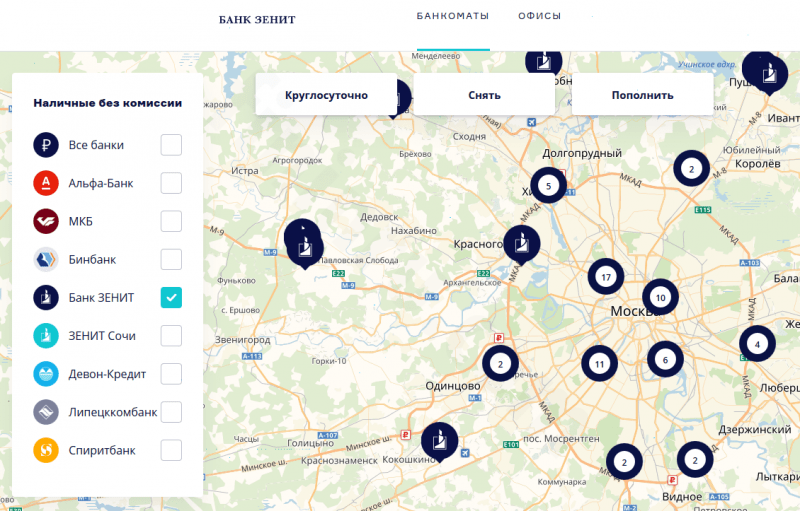
Task: Click the Альфа-Банк label text
Action: 101,183
